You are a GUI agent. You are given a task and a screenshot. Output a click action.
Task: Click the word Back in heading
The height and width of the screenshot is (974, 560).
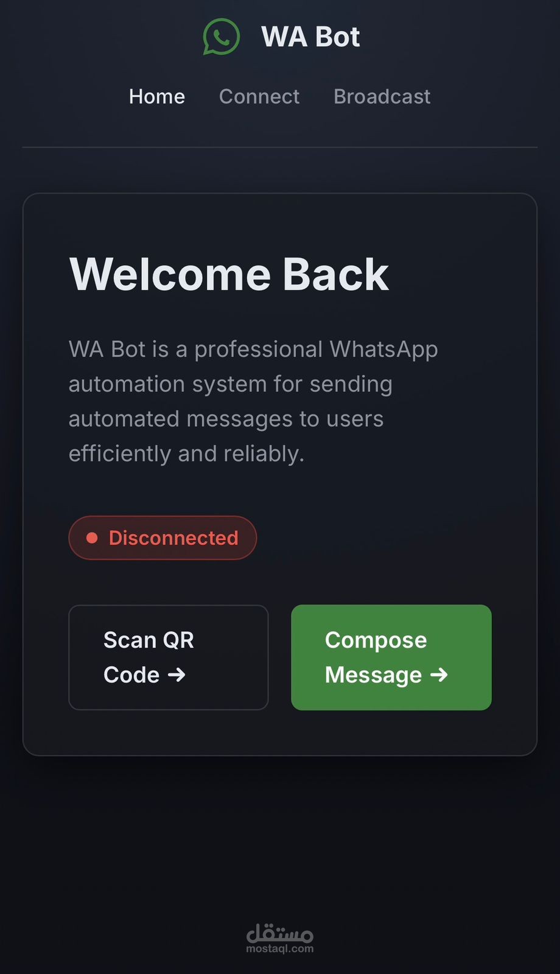[335, 275]
